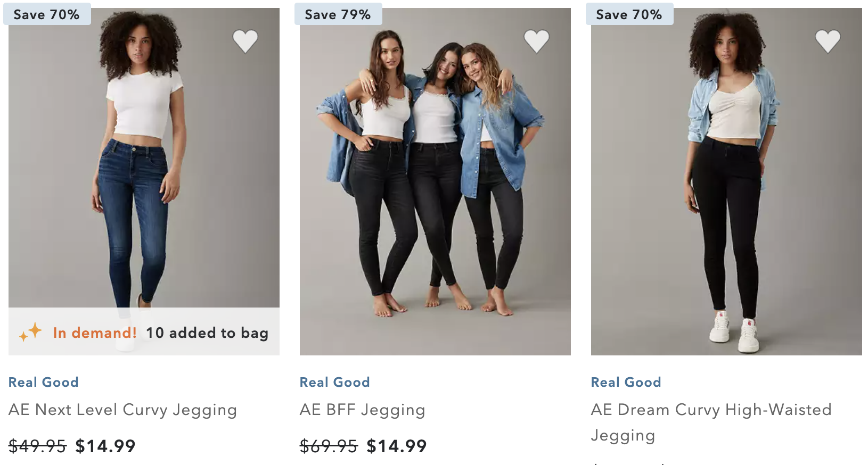Open the black high-waisted jegging photo
This screenshot has width=868, height=465.
pos(726,181)
